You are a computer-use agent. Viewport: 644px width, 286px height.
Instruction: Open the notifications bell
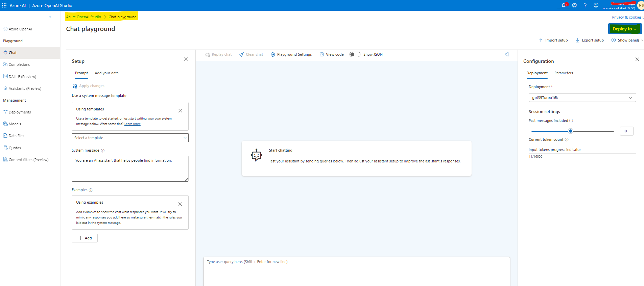(x=564, y=5)
